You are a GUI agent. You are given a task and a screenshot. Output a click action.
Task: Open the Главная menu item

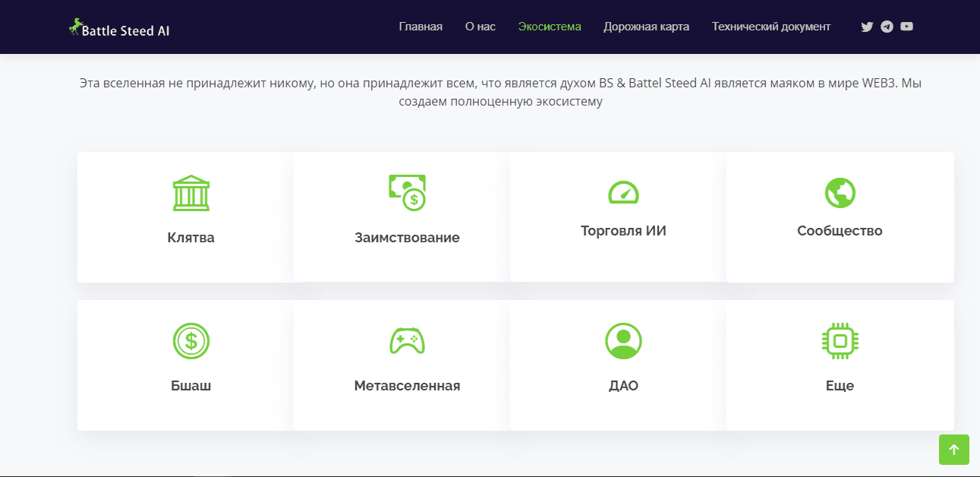(421, 27)
